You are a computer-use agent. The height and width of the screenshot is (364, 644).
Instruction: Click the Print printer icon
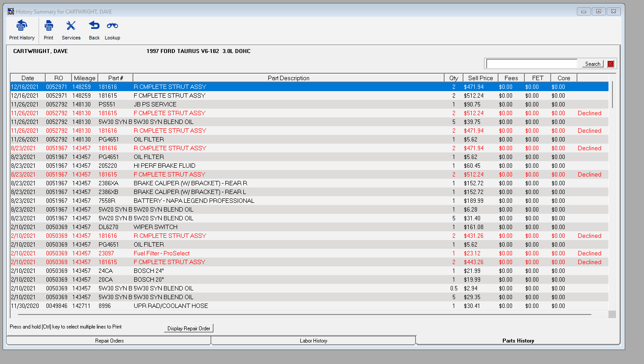[49, 25]
